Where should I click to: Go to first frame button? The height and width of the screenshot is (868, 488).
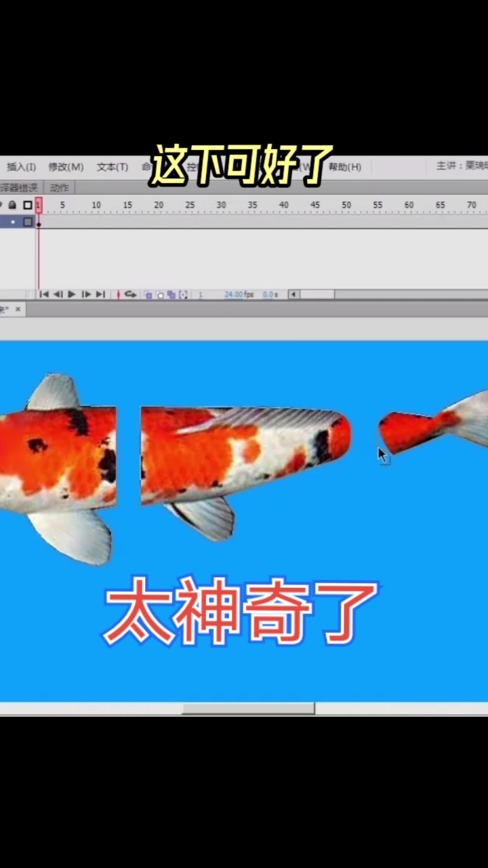click(x=44, y=294)
